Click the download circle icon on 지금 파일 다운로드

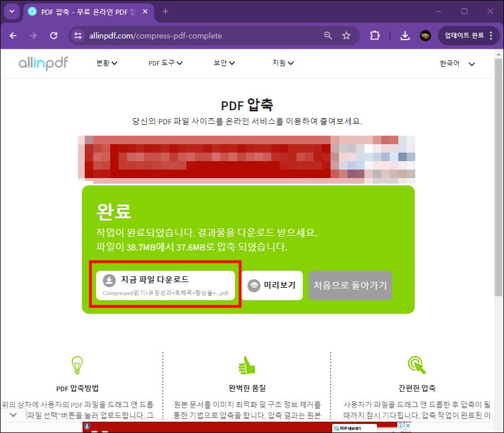click(108, 279)
